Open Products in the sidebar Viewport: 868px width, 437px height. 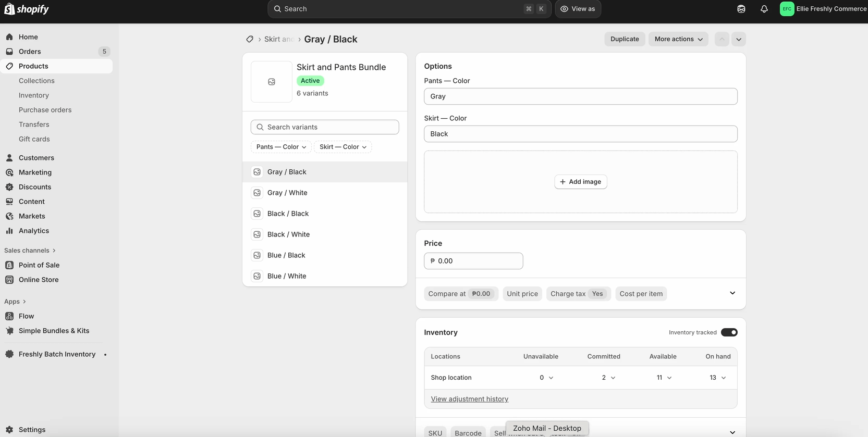56,66
